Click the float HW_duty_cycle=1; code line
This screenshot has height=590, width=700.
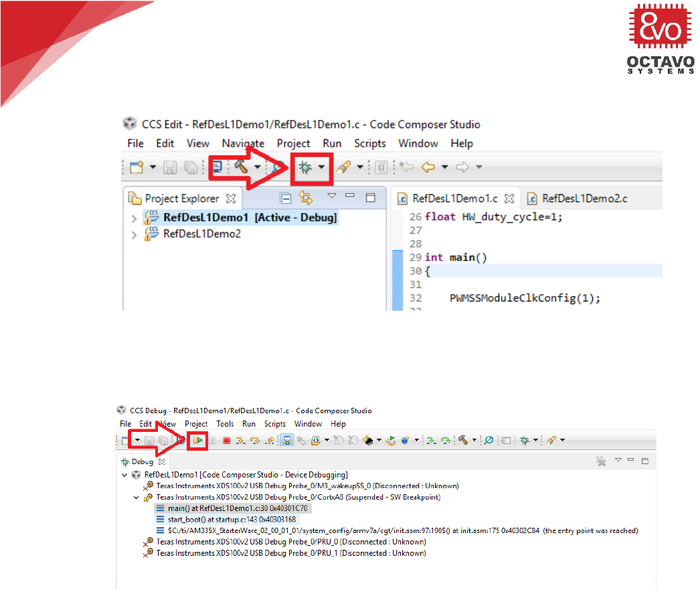[x=493, y=217]
